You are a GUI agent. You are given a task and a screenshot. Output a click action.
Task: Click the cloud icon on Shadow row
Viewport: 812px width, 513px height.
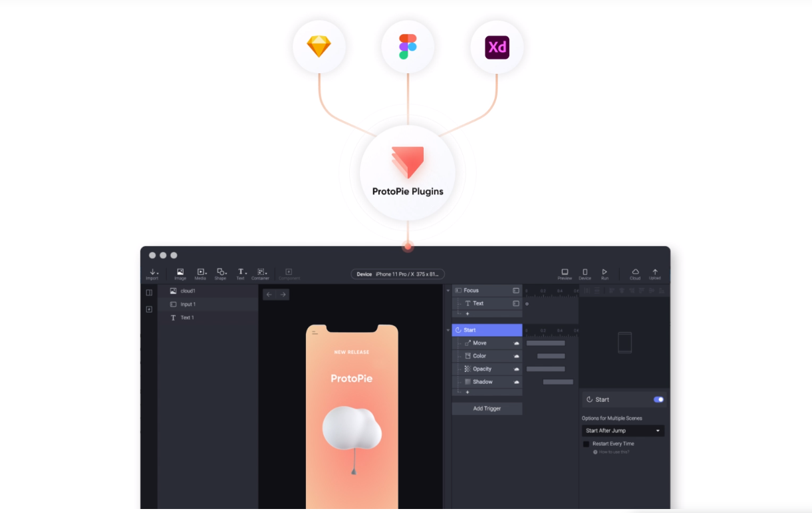click(516, 382)
